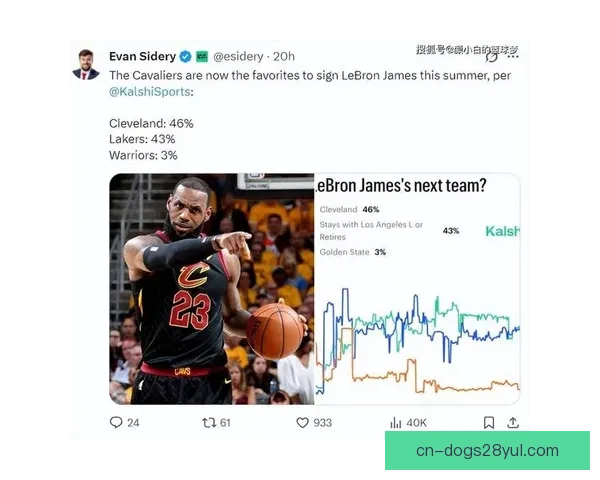Viewport: 600px width, 480px height.
Task: Click the 20h timestamp
Action: 284,57
